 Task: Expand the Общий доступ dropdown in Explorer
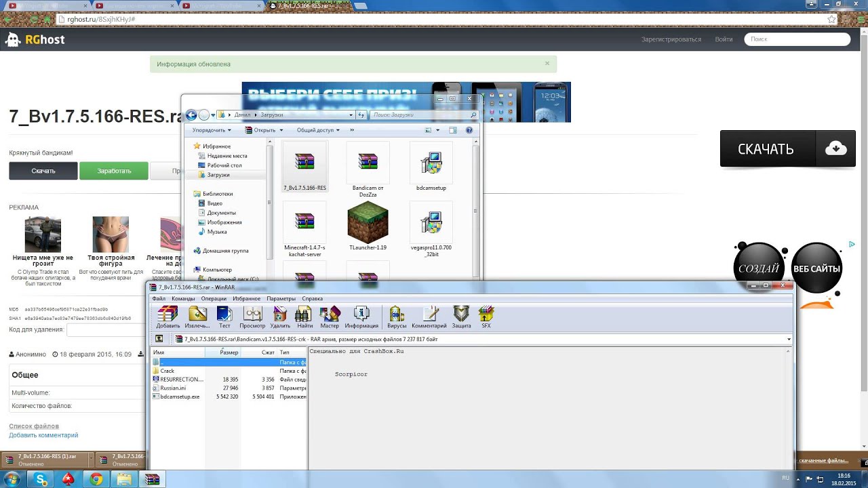point(317,130)
